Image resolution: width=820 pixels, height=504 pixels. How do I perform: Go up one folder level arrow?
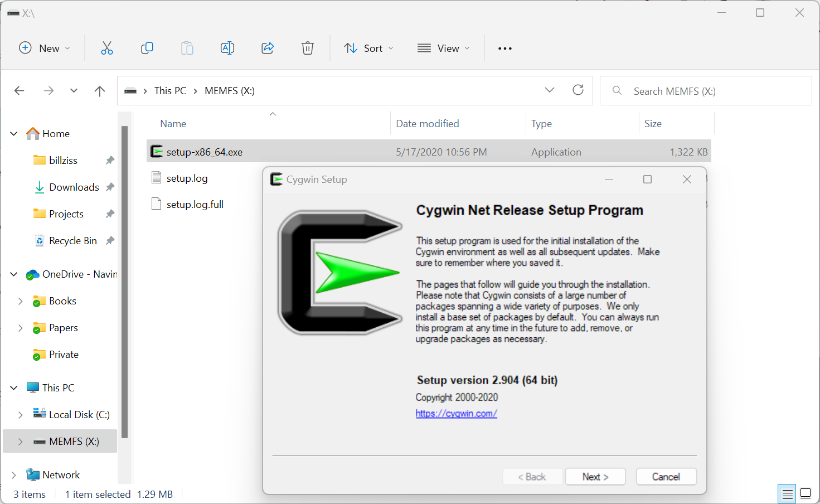(100, 91)
